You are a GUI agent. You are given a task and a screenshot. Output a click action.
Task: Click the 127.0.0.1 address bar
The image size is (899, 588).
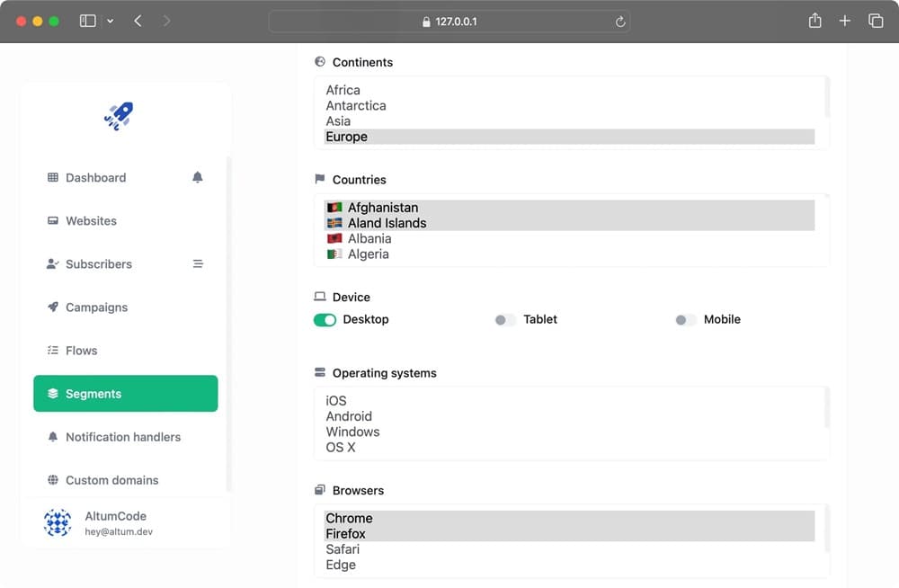click(449, 22)
